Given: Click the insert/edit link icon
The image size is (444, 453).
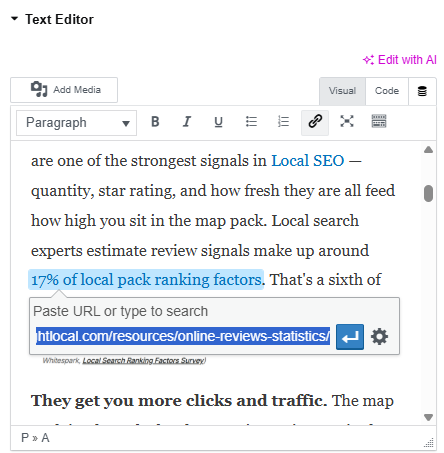Looking at the screenshot, I should click(x=315, y=122).
